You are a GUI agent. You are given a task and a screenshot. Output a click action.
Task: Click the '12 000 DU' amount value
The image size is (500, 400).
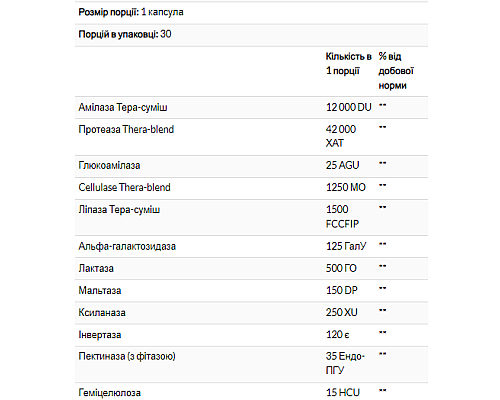tap(349, 107)
